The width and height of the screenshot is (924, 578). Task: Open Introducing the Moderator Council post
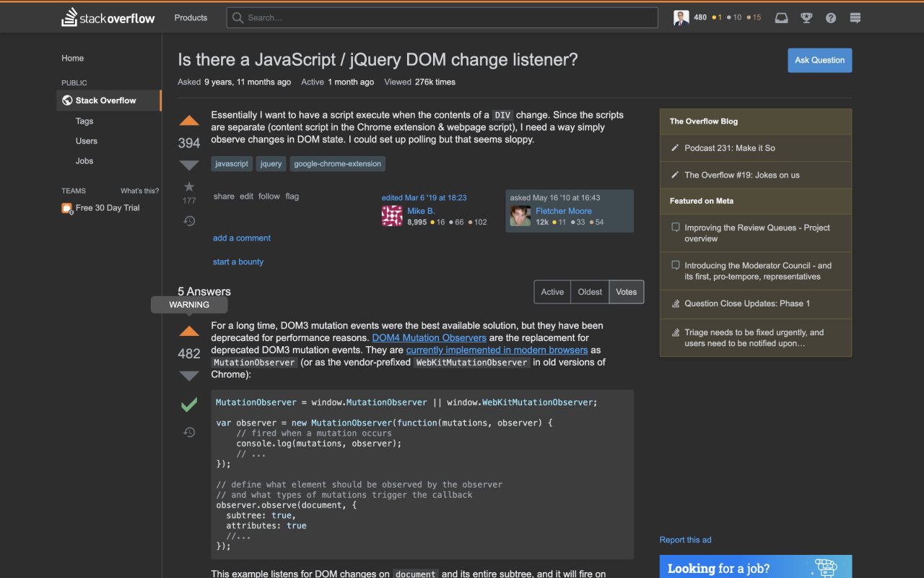click(758, 271)
